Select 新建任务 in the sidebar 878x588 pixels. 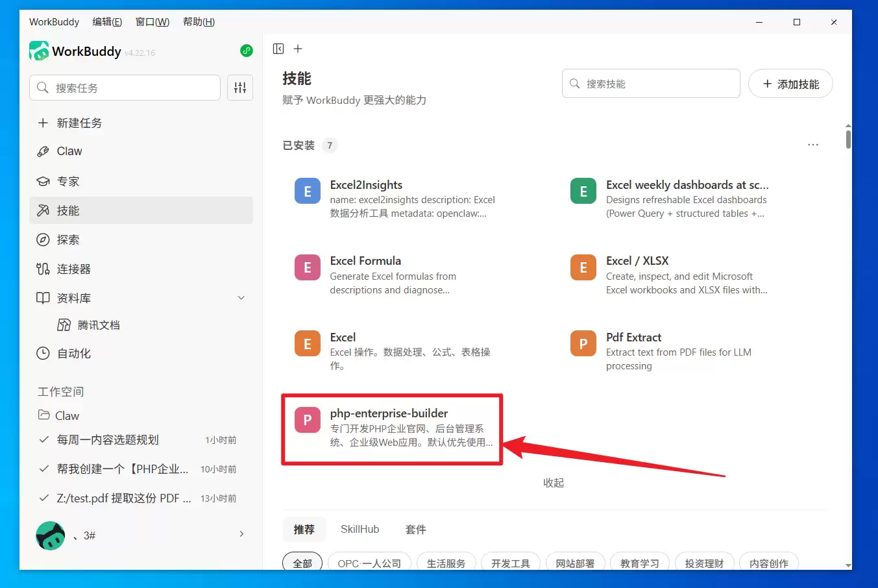point(141,123)
